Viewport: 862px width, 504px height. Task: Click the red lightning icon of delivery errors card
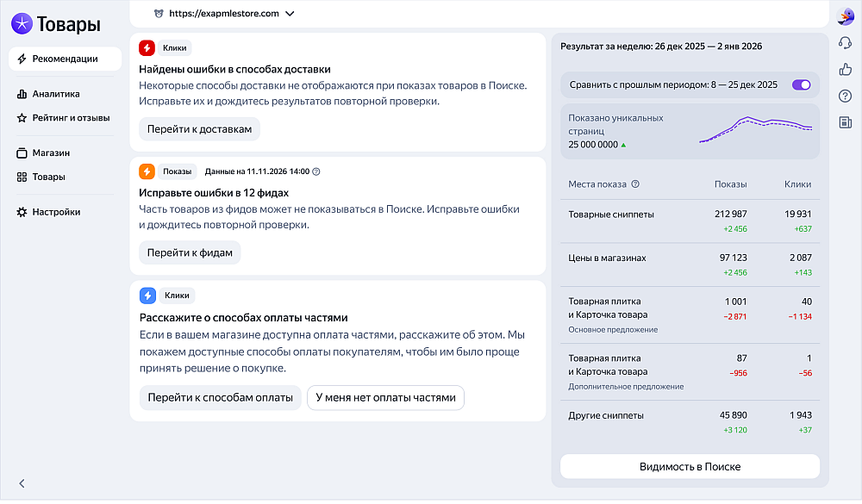(x=147, y=48)
